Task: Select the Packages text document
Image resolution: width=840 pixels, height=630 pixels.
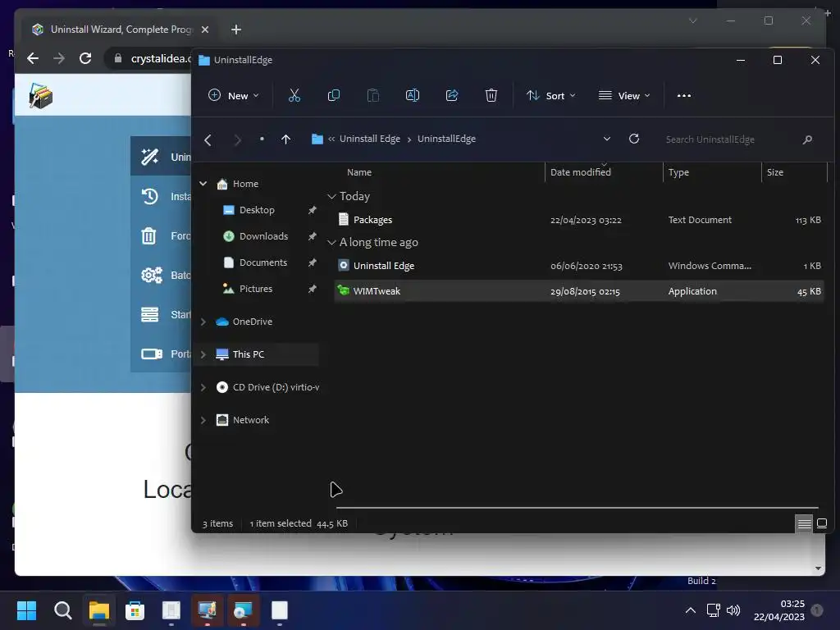Action: pos(579,220)
